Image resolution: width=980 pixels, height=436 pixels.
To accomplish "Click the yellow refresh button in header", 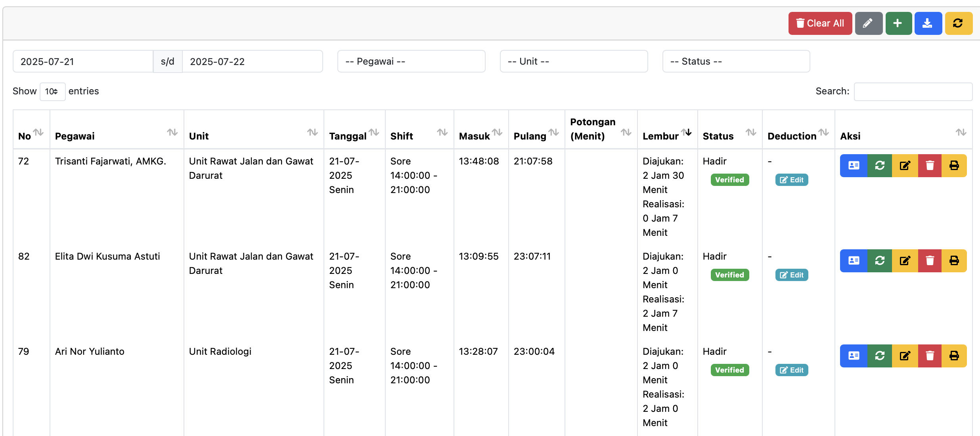I will click(958, 23).
